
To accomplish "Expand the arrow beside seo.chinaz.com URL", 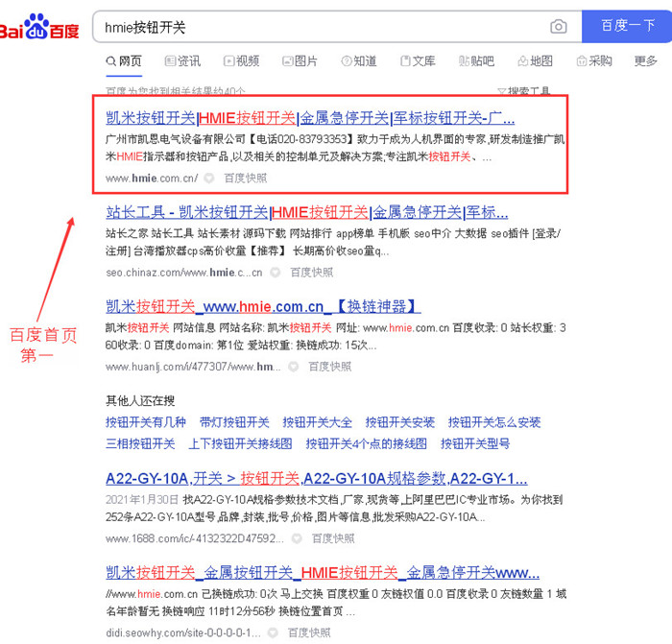I will [x=275, y=273].
